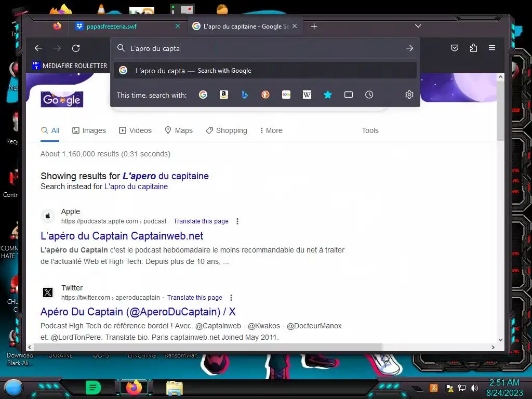Click into the address bar text field
Screen dimensions: 532x399
coord(264,48)
